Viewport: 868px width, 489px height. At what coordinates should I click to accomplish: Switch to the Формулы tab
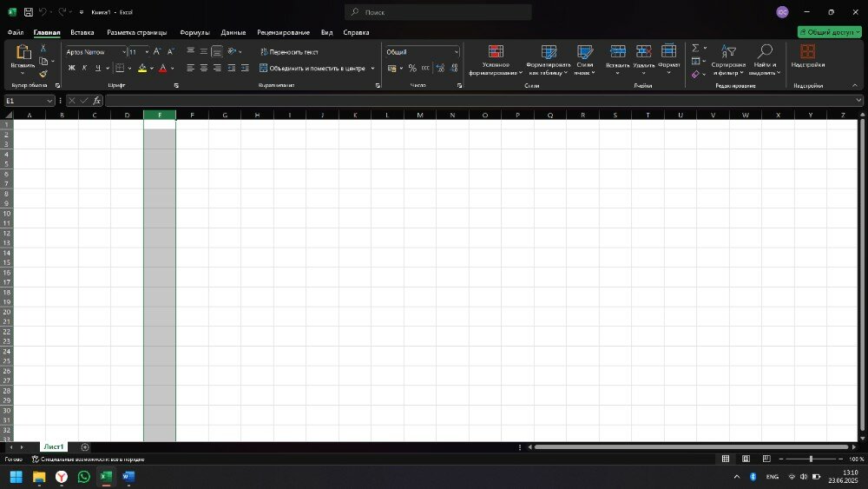coord(194,32)
